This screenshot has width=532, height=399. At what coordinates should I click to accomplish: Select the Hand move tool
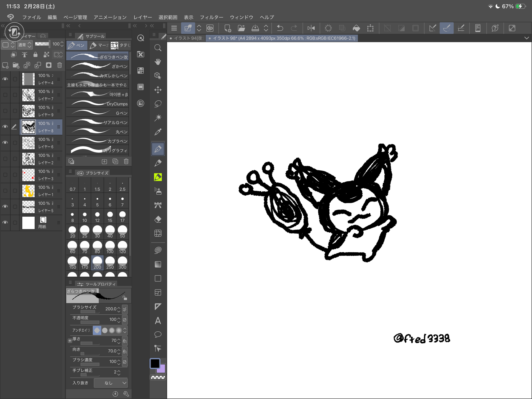click(158, 62)
